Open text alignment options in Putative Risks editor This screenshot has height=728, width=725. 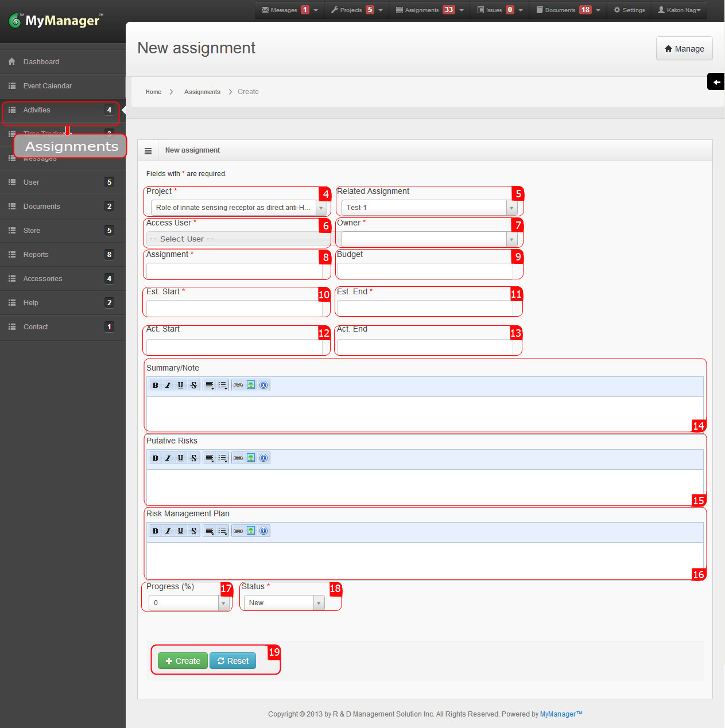[210, 458]
